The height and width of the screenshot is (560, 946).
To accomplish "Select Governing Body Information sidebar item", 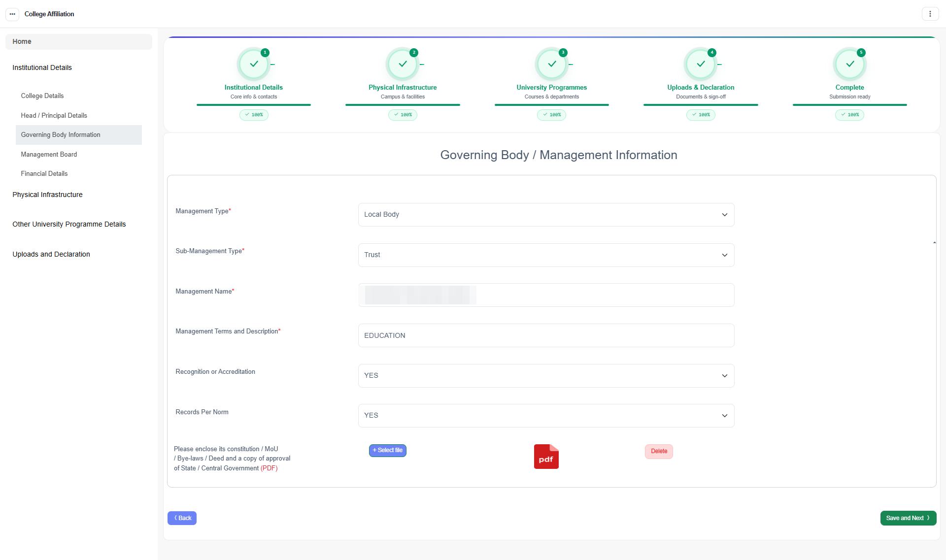I will pos(79,135).
